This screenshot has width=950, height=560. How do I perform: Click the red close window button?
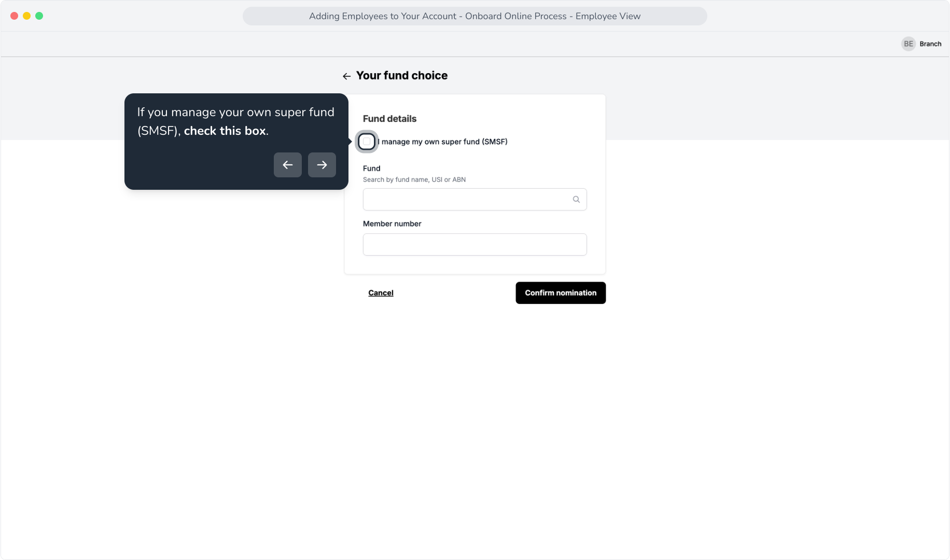pyautogui.click(x=14, y=16)
